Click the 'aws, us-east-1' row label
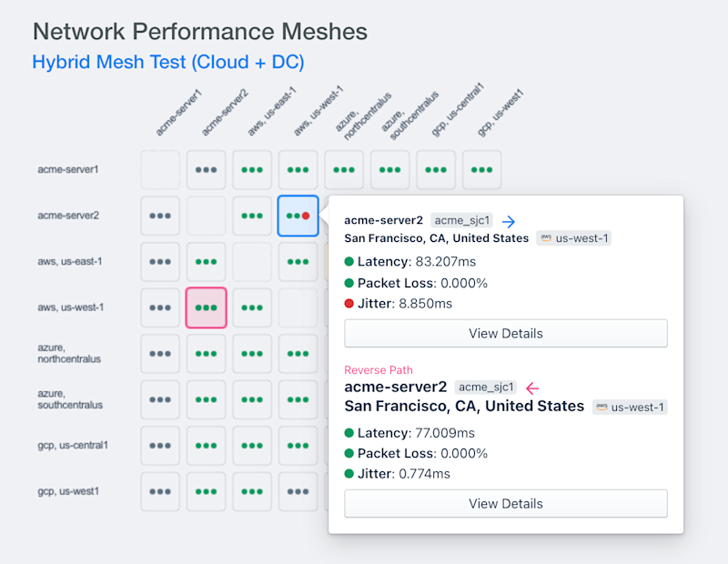 tap(70, 261)
